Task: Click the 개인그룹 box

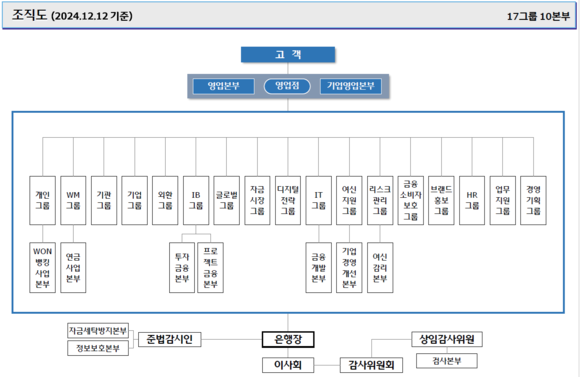Action: (43, 201)
